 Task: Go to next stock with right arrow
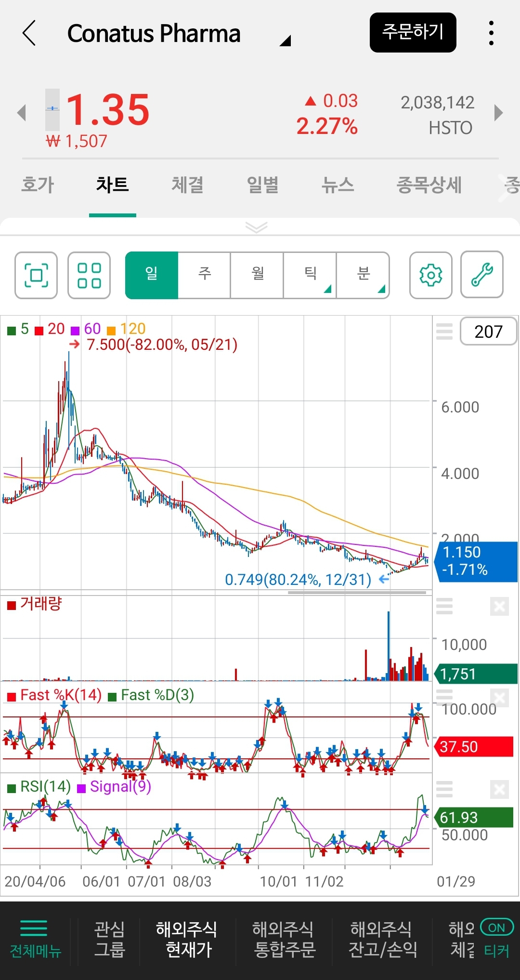pos(498,113)
